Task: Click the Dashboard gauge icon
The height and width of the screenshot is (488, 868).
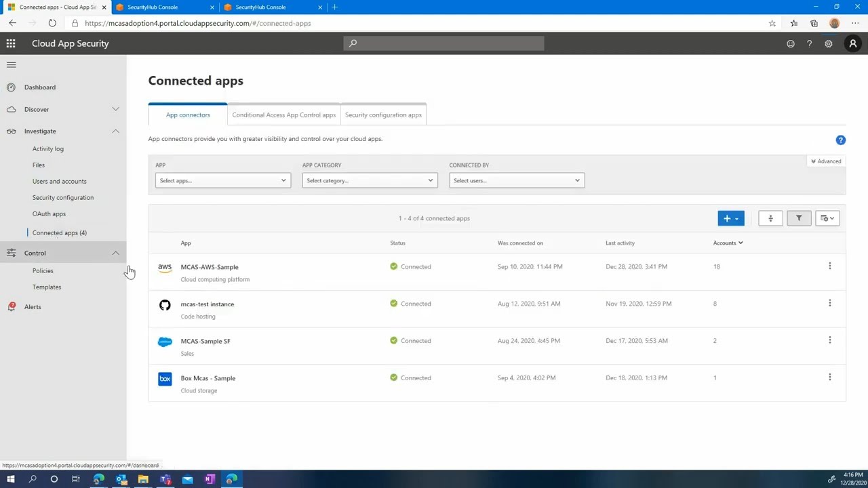Action: [11, 87]
